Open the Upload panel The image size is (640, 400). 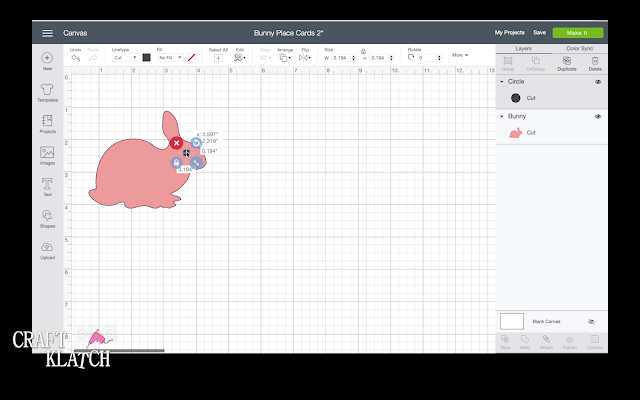pyautogui.click(x=47, y=251)
